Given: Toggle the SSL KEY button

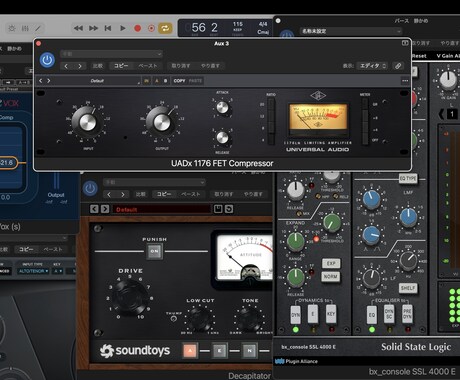Looking at the screenshot, I should (331, 314).
